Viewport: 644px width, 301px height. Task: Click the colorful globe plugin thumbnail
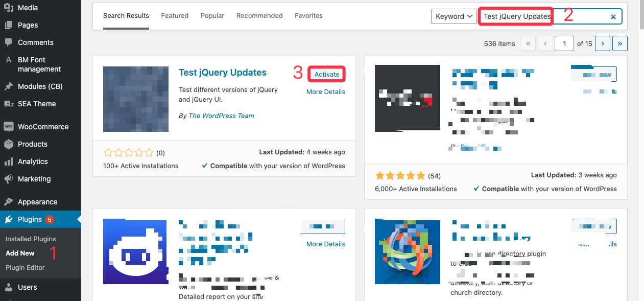click(408, 251)
